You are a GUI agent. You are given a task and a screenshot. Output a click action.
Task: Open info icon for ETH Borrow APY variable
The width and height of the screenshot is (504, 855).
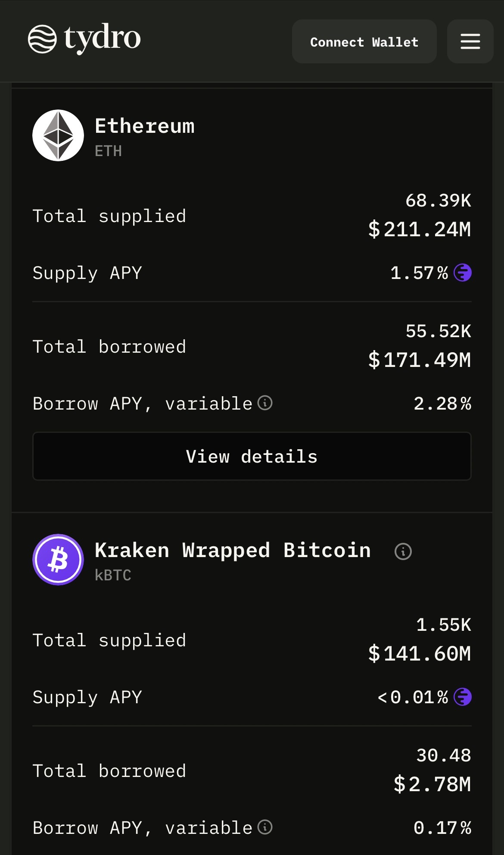pyautogui.click(x=265, y=403)
